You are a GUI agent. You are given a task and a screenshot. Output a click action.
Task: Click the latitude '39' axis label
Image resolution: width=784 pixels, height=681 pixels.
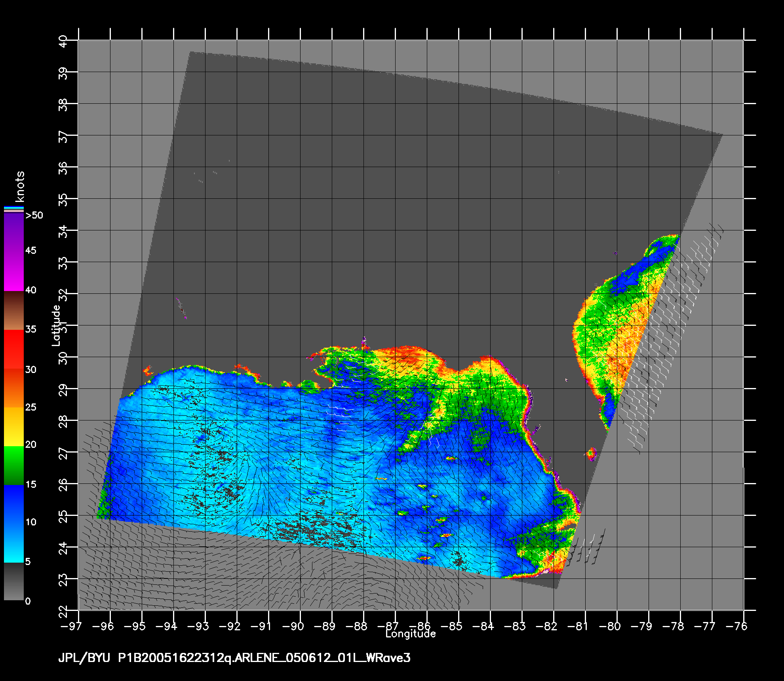(63, 73)
